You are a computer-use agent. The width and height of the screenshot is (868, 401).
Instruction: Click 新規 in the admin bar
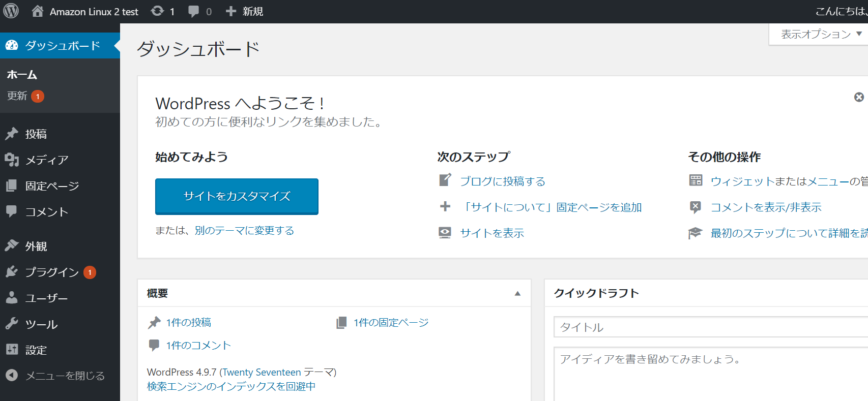[x=253, y=11]
